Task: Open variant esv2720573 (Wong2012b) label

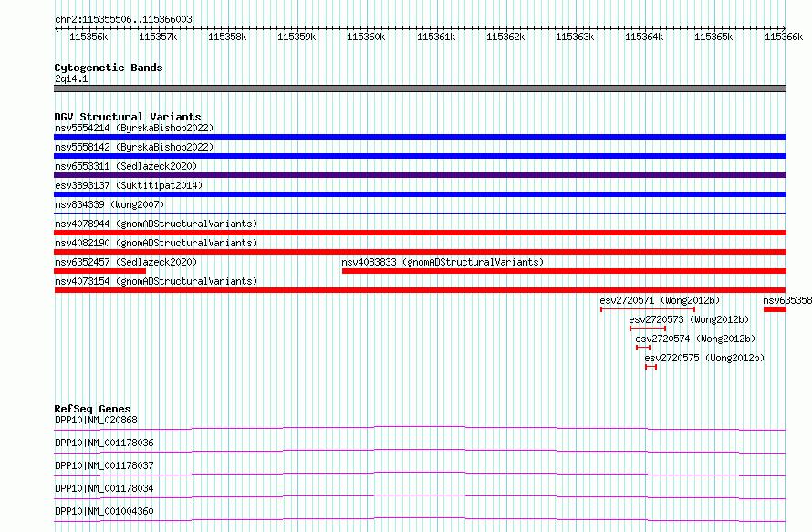Action: point(689,319)
